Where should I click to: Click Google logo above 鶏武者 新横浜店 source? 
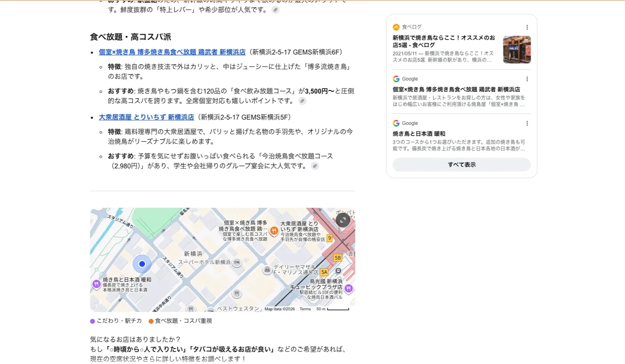(x=396, y=79)
